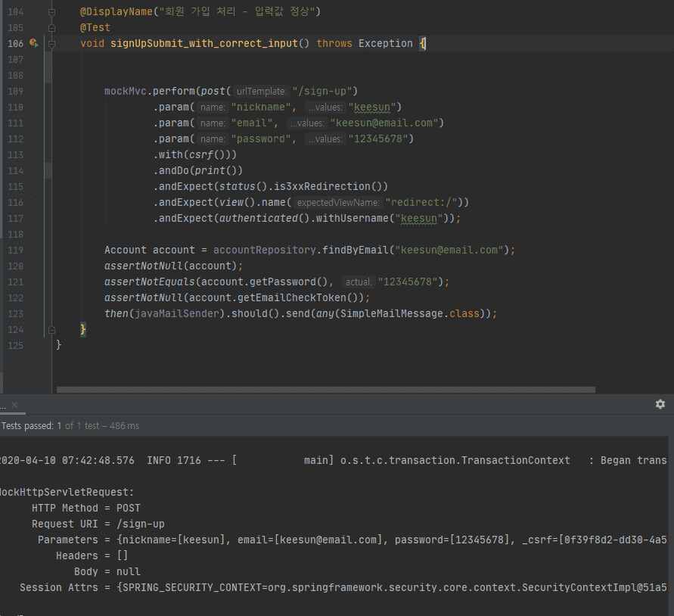Click the 'Request URI = /sign-up' console line
The height and width of the screenshot is (616, 674).
pos(98,524)
